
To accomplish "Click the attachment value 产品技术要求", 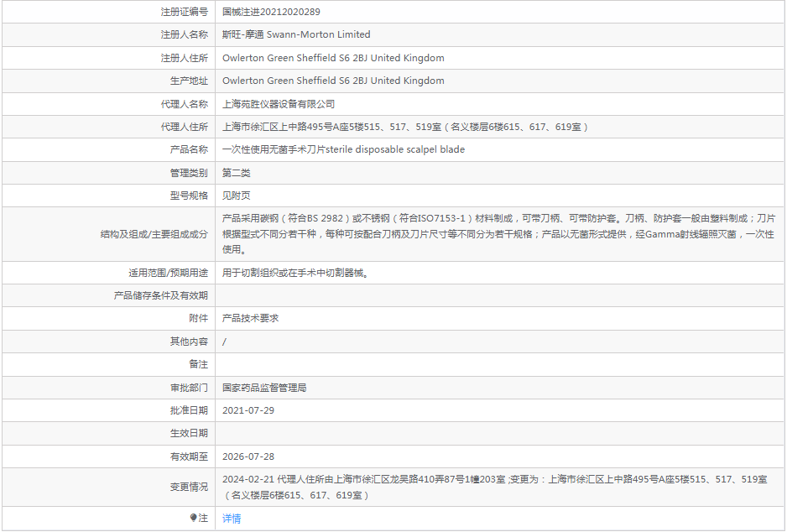I will tap(250, 318).
